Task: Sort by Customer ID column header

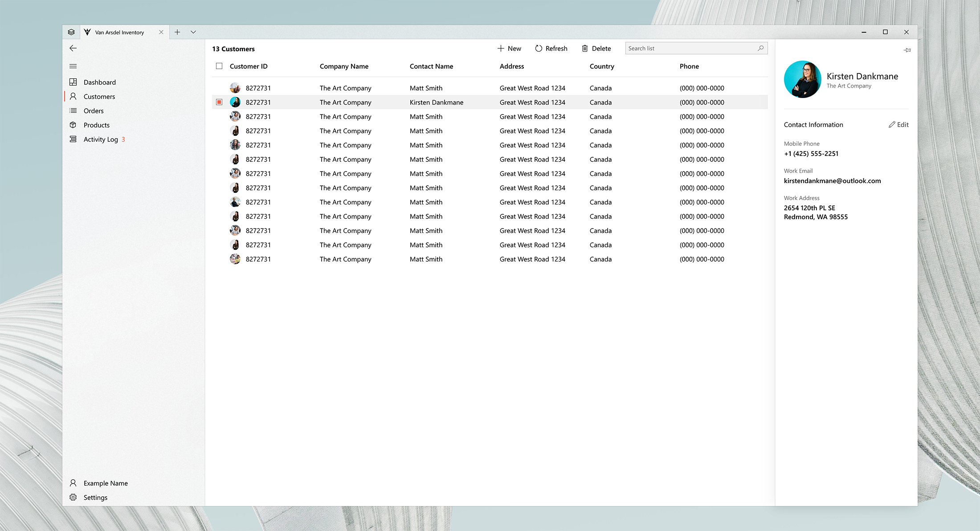Action: pyautogui.click(x=249, y=66)
